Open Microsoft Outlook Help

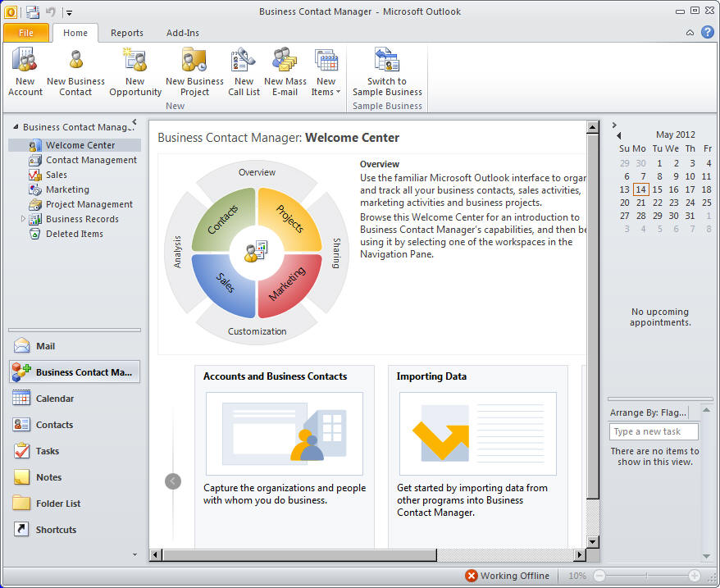(x=708, y=32)
